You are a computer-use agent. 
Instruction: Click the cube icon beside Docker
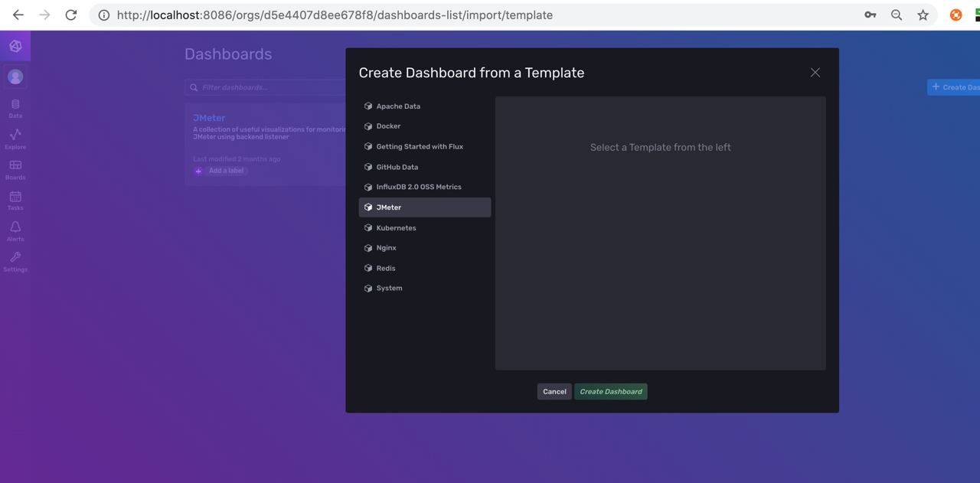pyautogui.click(x=368, y=126)
